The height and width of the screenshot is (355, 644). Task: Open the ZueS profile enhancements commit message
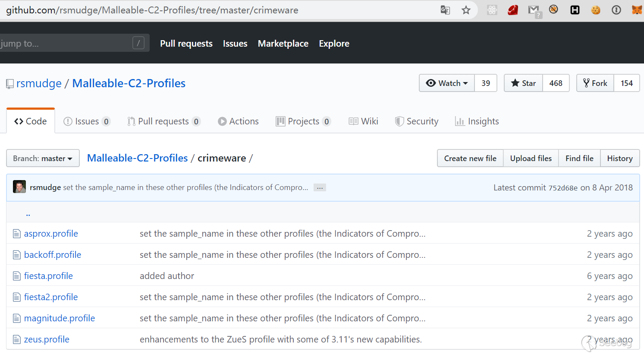281,339
